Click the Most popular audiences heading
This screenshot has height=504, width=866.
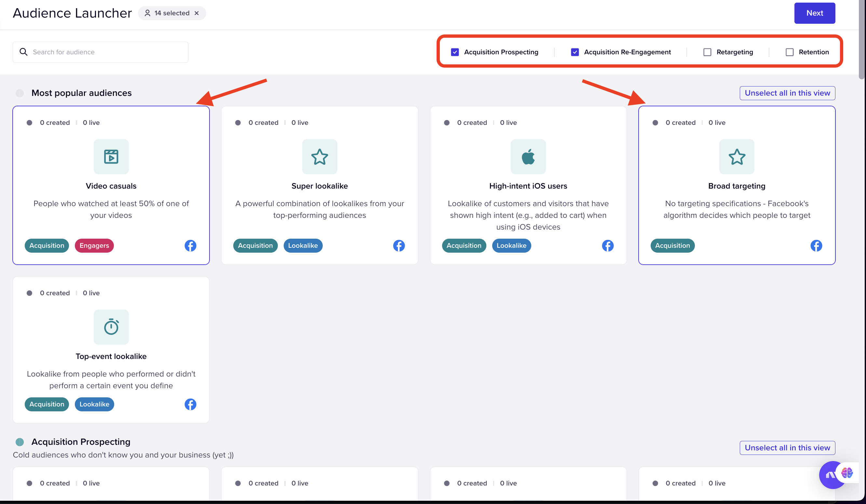click(81, 93)
